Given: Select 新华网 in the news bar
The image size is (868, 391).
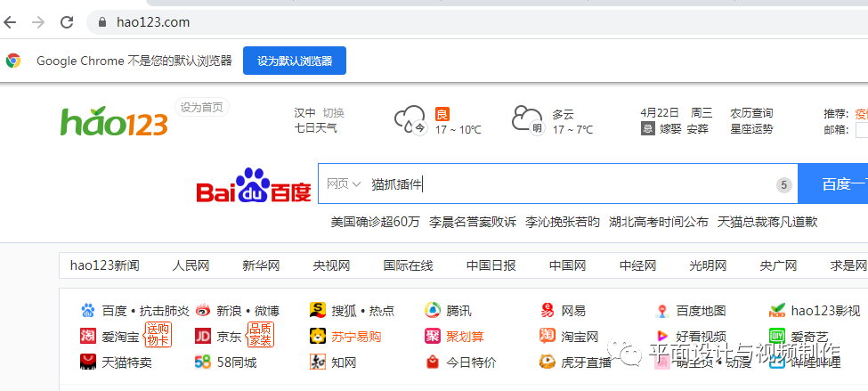Looking at the screenshot, I should 261,265.
